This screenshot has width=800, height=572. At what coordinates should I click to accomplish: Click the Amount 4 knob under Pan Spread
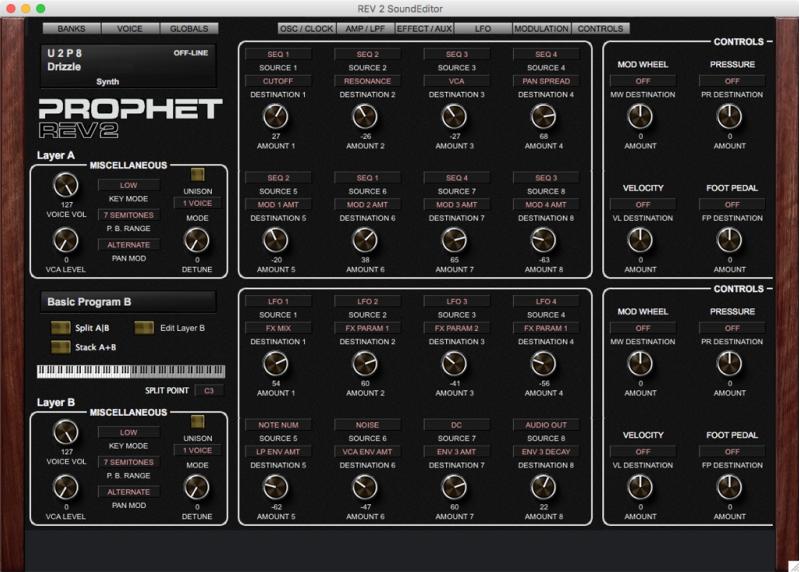[544, 115]
